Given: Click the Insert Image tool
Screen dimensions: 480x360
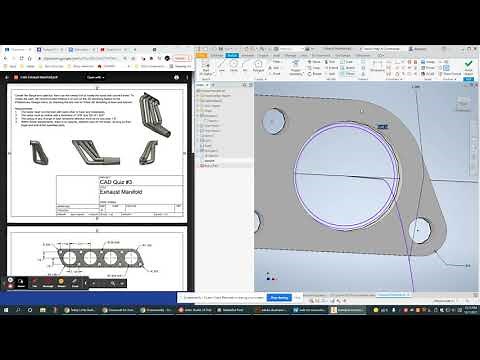Looking at the screenshot, I should (427, 62).
